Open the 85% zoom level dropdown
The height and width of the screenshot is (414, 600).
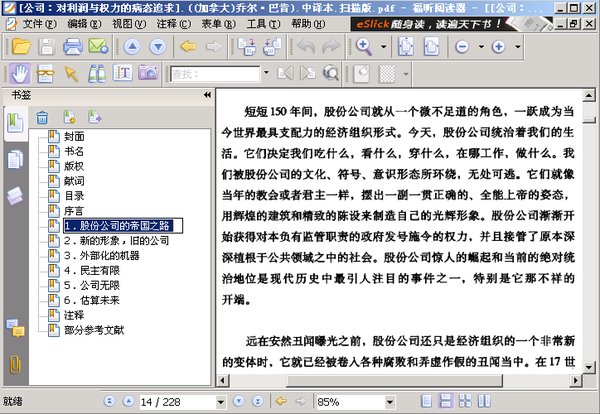click(x=390, y=402)
